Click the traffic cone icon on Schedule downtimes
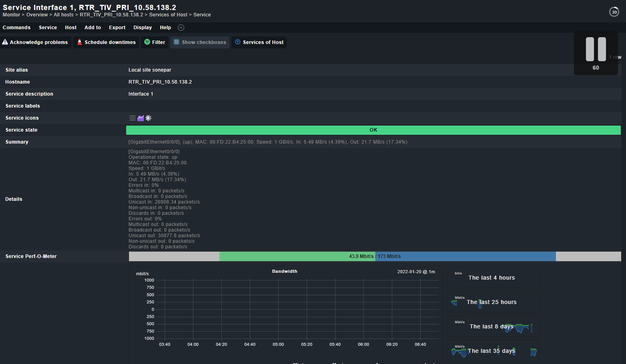626x364 pixels. 79,42
